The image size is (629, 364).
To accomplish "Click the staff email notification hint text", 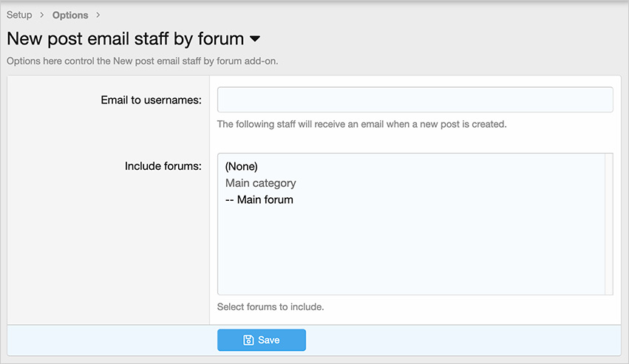I will tap(361, 124).
